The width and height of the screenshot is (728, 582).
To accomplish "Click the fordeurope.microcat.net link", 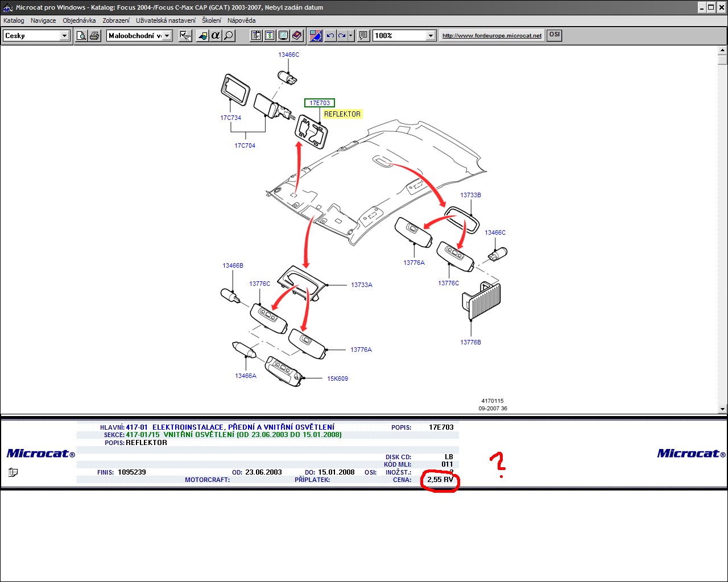I will (x=492, y=35).
